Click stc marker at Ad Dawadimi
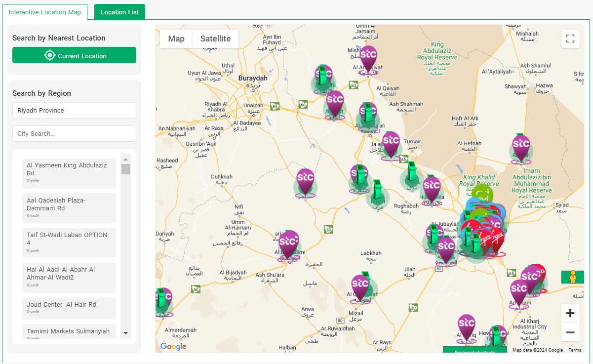Image resolution: width=593 pixels, height=364 pixels. tap(289, 245)
